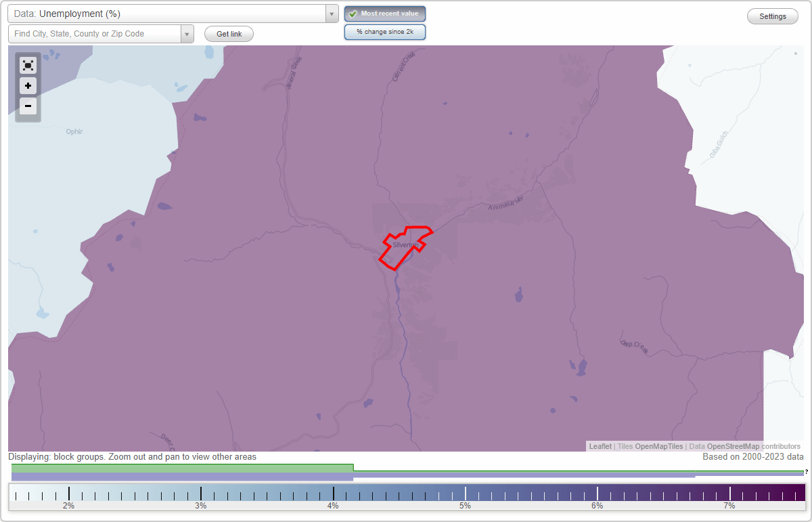Reset map extent with the fullscreen icon
Image resolution: width=812 pixels, height=522 pixels.
pos(28,65)
